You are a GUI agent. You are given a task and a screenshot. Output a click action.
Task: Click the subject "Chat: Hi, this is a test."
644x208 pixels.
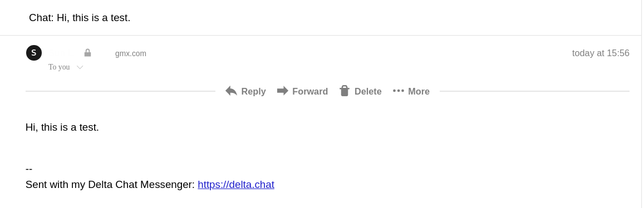click(x=80, y=18)
